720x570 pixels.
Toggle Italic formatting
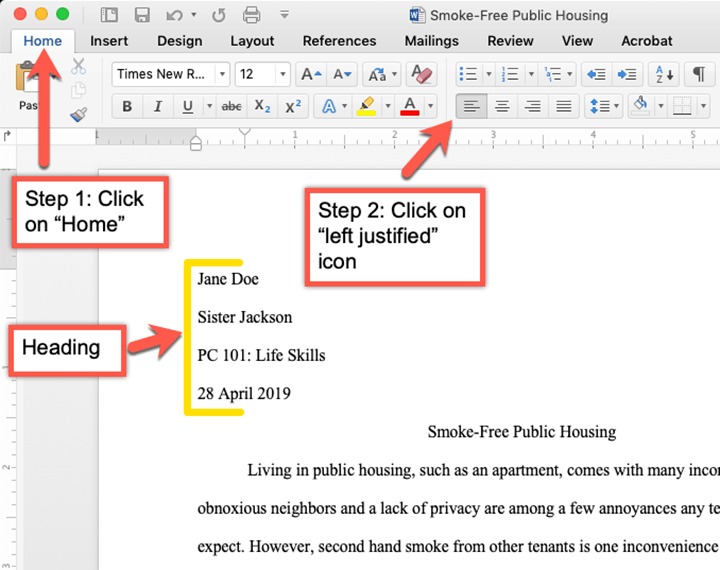point(158,107)
